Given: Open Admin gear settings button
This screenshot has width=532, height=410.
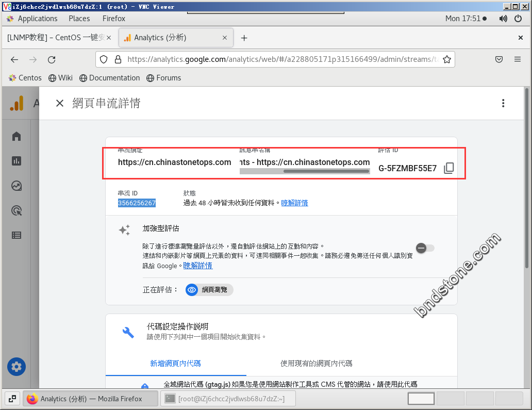Looking at the screenshot, I should pyautogui.click(x=16, y=367).
